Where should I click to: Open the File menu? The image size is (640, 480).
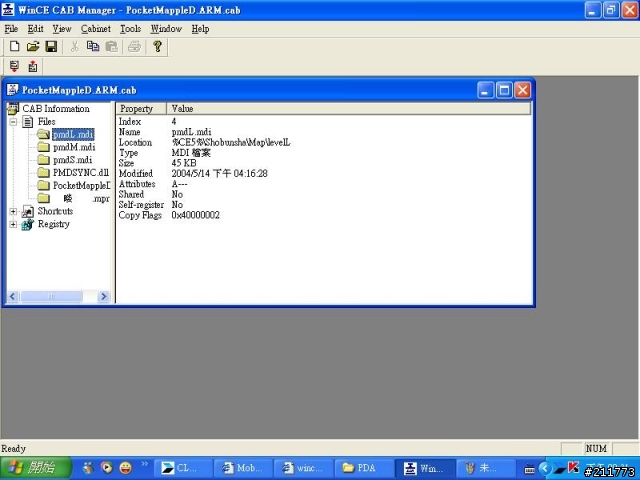pos(11,29)
